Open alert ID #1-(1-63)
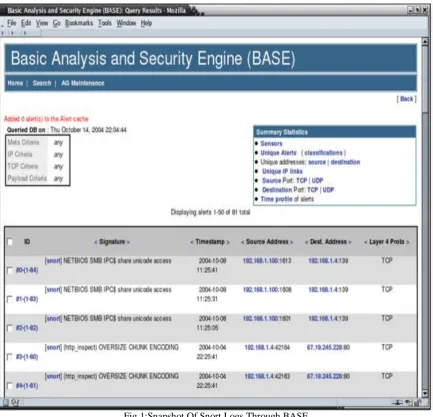This screenshot has width=433, height=417. 27,299
